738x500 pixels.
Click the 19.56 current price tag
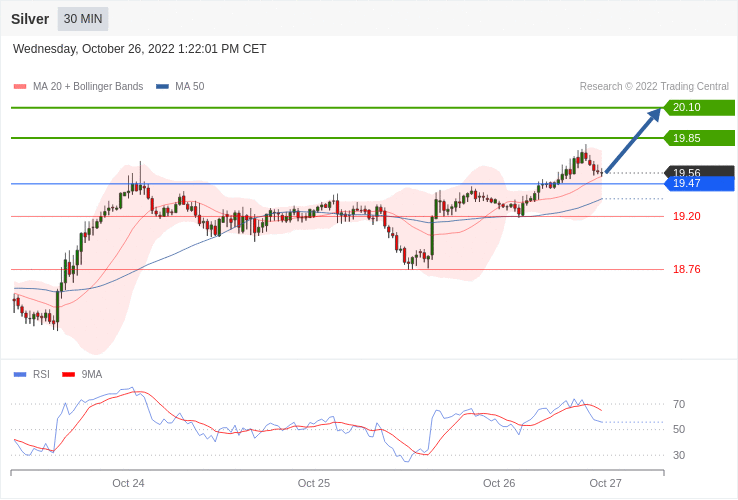tap(699, 171)
